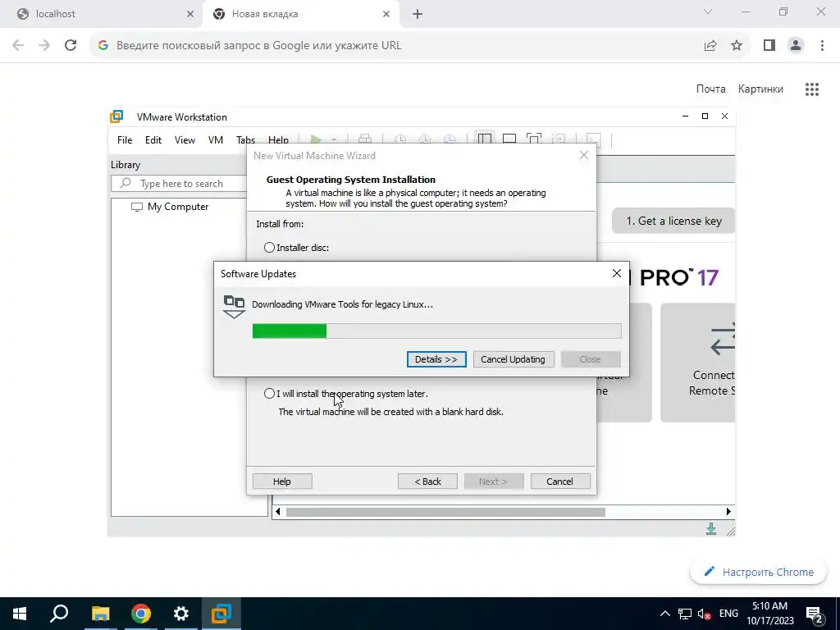Open the VMware View menu

coord(185,139)
